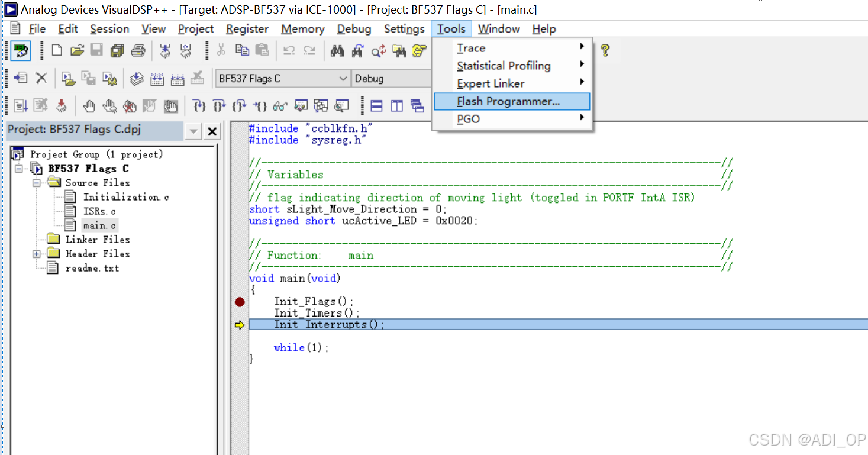Open project panel dropdown arrow
The width and height of the screenshot is (868, 455).
(x=193, y=131)
